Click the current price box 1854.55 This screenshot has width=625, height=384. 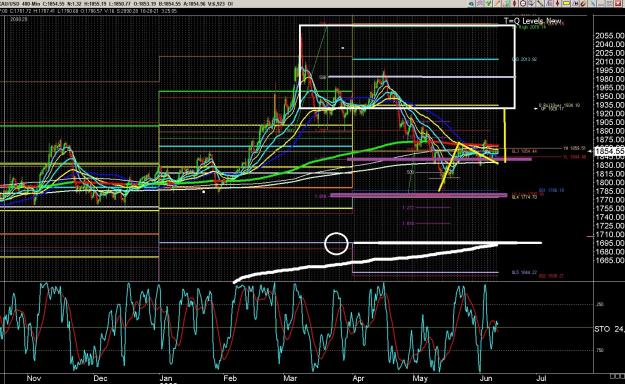pos(609,151)
